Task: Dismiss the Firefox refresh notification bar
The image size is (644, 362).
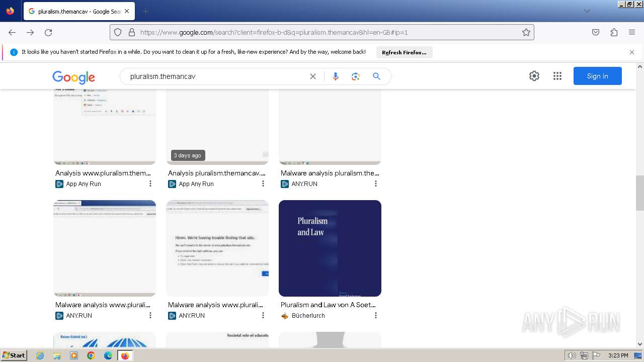Action: [632, 52]
